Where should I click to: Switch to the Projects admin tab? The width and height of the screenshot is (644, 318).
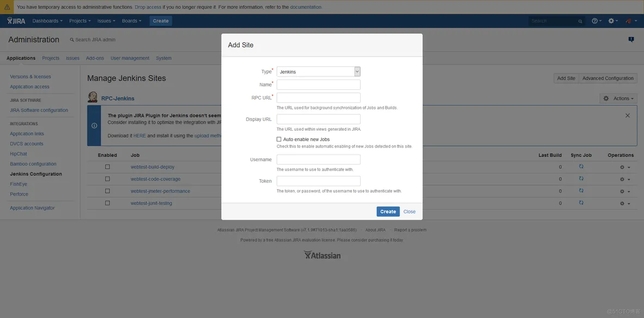51,58
